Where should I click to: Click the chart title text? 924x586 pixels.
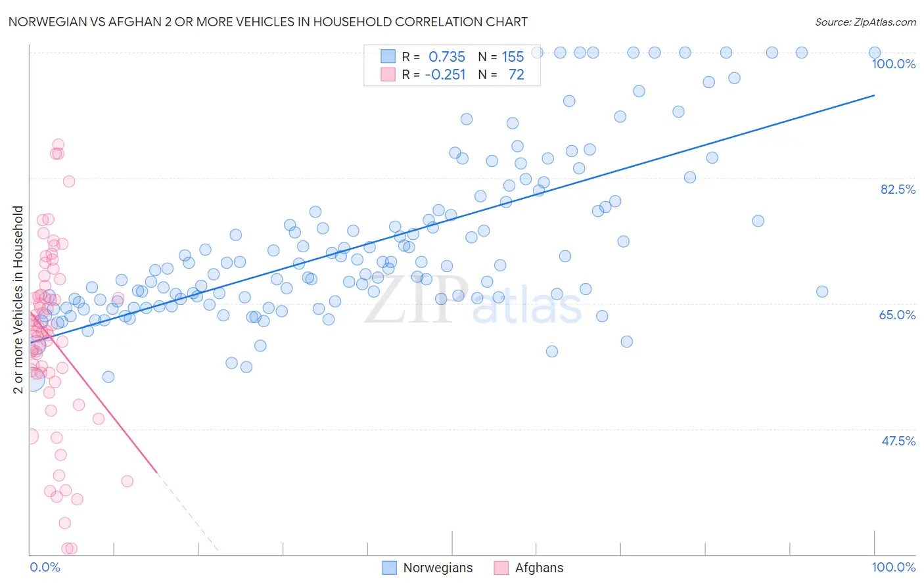[x=268, y=22]
